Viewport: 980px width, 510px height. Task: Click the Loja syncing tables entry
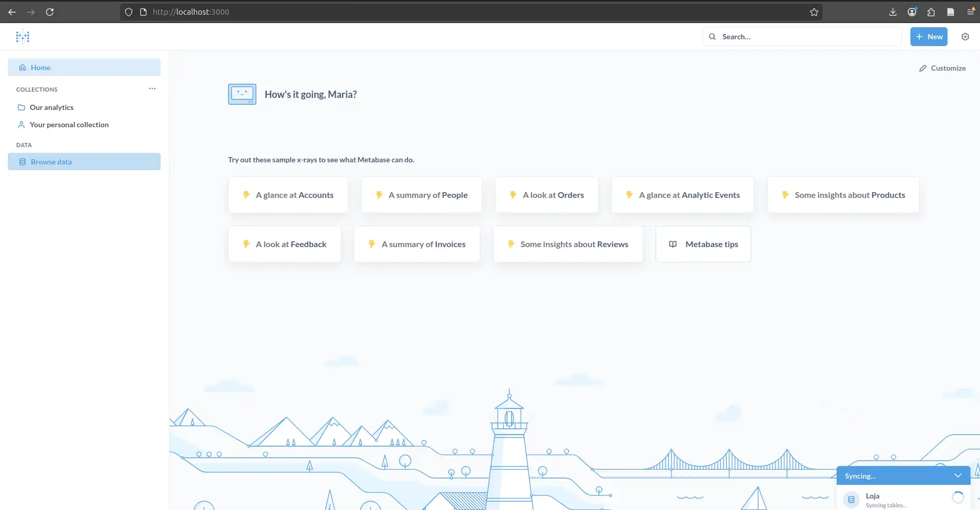coord(904,498)
